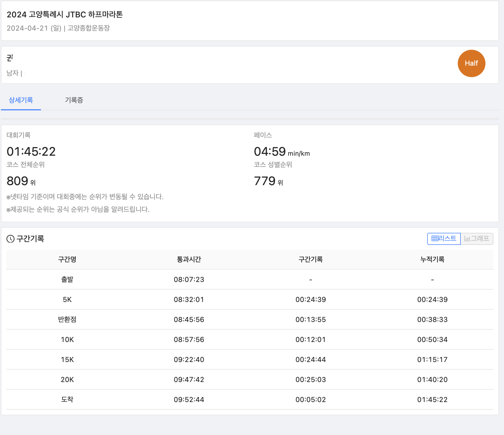Click finish pass time 09:52:44
The height and width of the screenshot is (435, 504).
189,400
